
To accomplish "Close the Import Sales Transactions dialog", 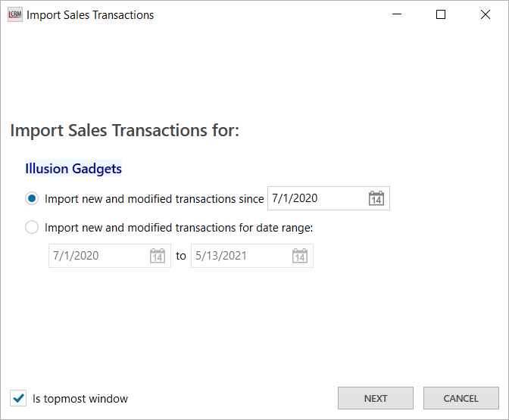I will tap(486, 14).
